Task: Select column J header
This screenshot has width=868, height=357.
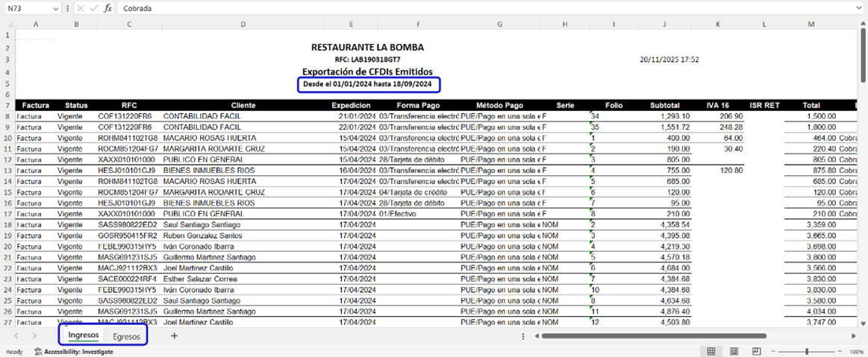Action: coord(664,24)
